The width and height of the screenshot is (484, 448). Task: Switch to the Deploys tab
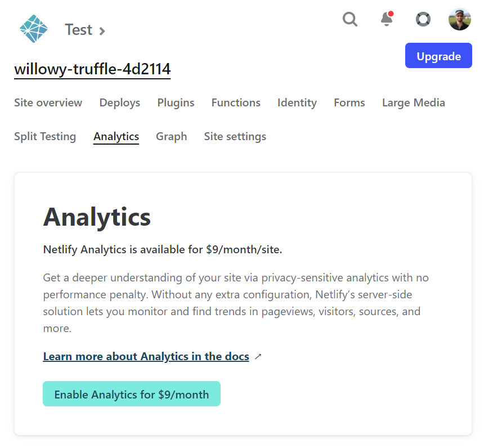click(120, 102)
